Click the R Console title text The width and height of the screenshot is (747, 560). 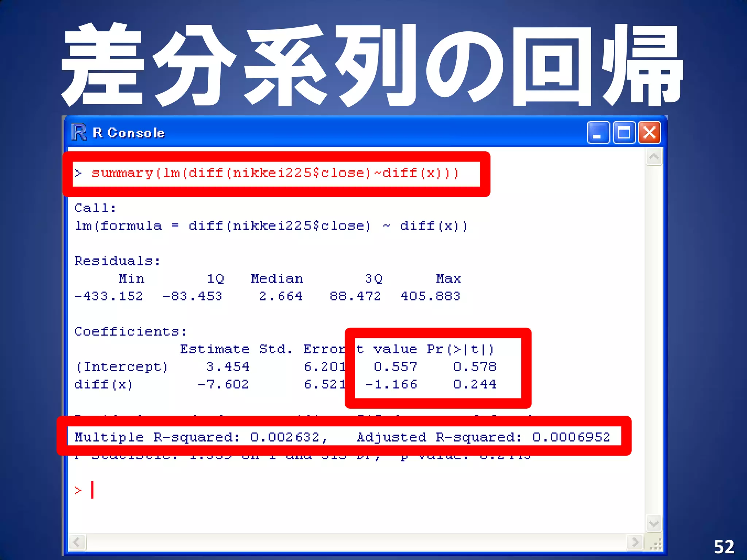coord(129,133)
